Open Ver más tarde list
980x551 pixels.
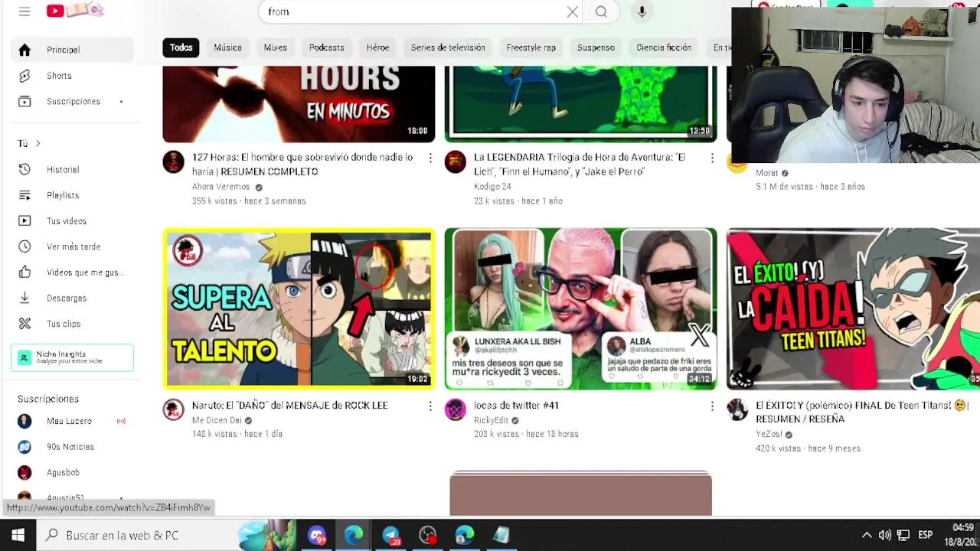(x=73, y=246)
